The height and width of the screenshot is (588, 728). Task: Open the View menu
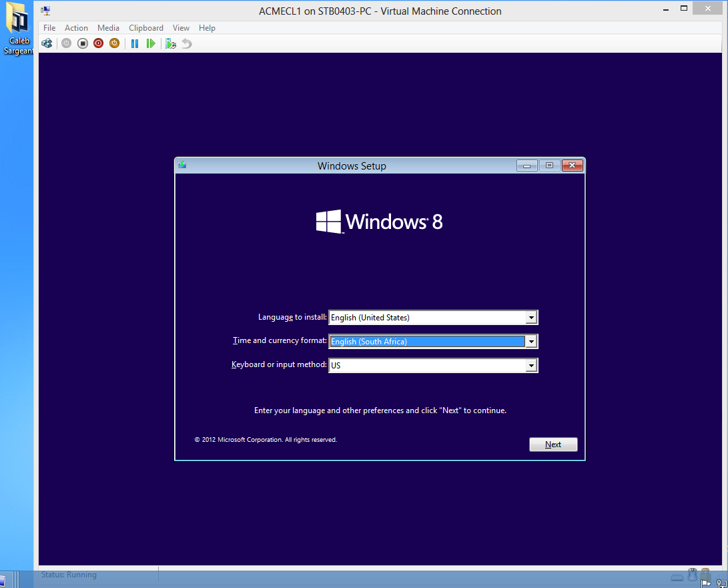point(181,28)
